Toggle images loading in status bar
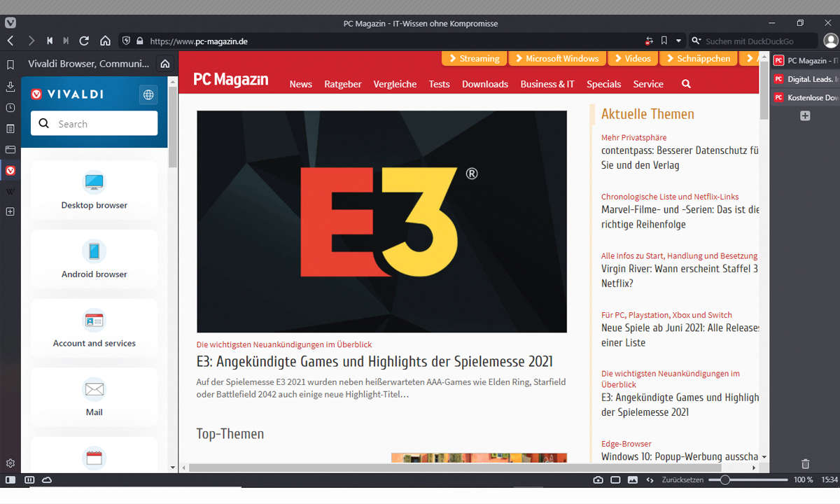Image resolution: width=840 pixels, height=504 pixels. pyautogui.click(x=633, y=480)
